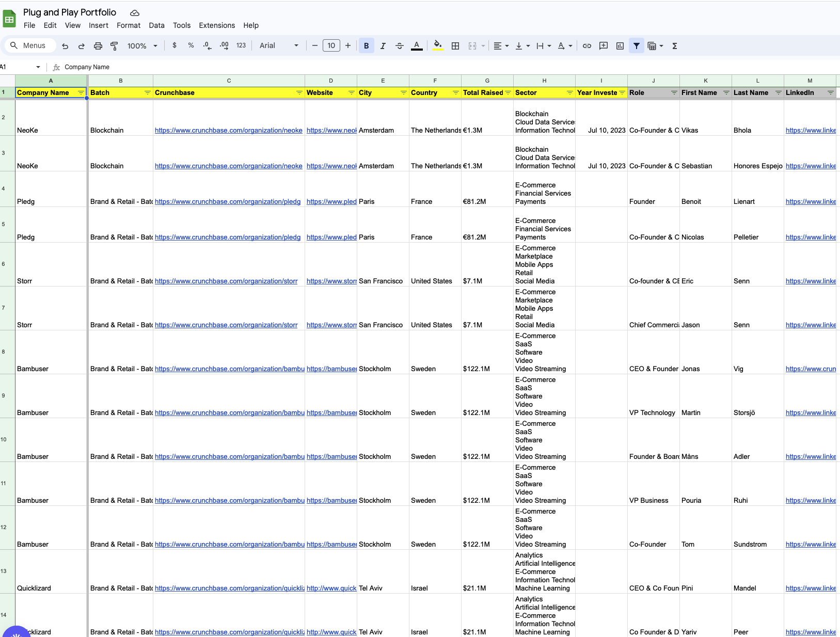Click the merge cells icon
This screenshot has height=637, width=840.
(x=472, y=46)
